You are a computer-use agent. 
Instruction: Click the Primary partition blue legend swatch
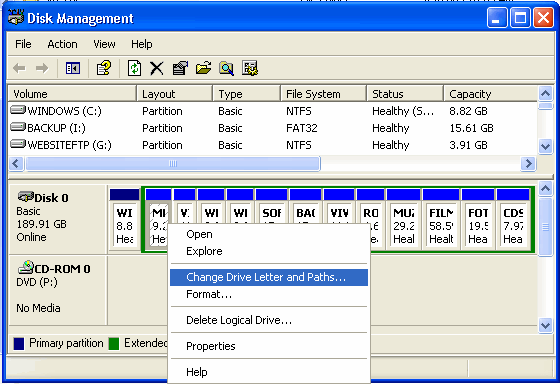(19, 344)
